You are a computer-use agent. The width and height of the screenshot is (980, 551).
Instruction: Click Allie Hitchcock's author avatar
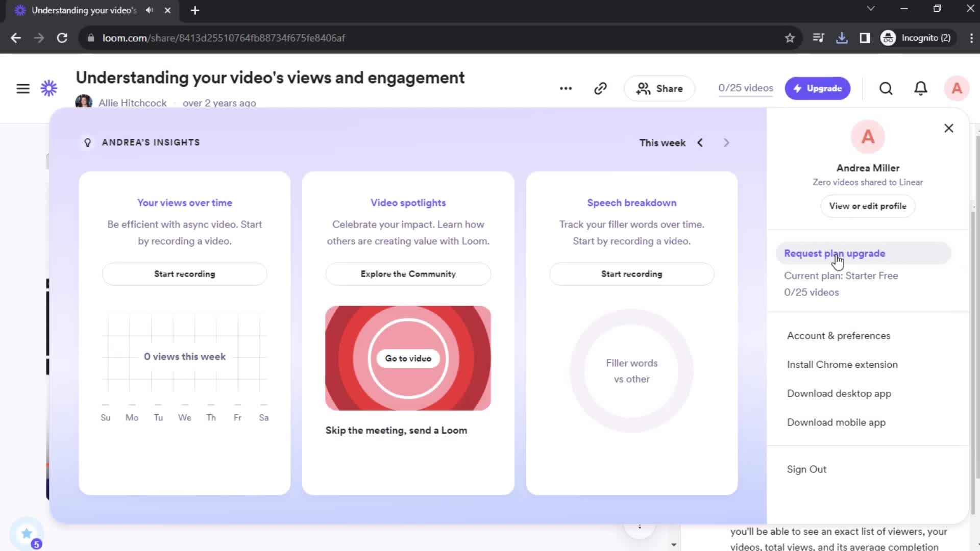coord(84,102)
